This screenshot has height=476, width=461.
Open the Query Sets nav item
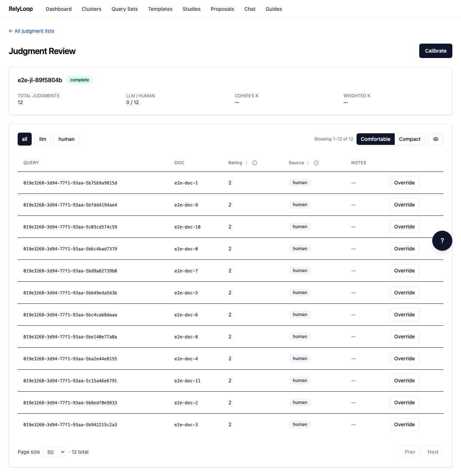[x=125, y=9]
